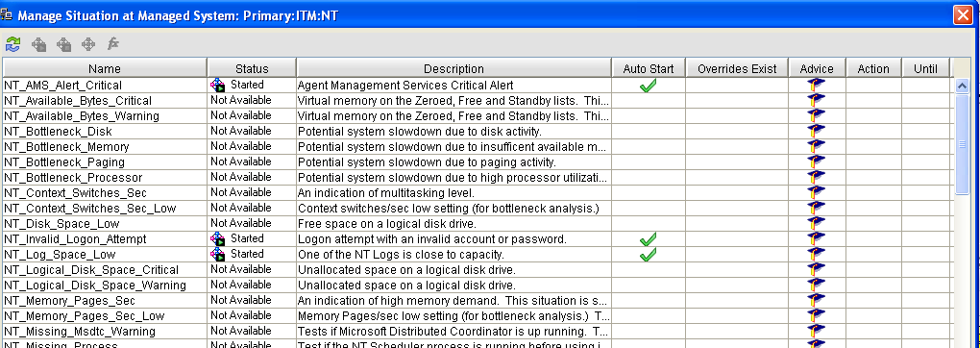
Task: Open the Edit Situation toolbar icon
Action: [88, 44]
